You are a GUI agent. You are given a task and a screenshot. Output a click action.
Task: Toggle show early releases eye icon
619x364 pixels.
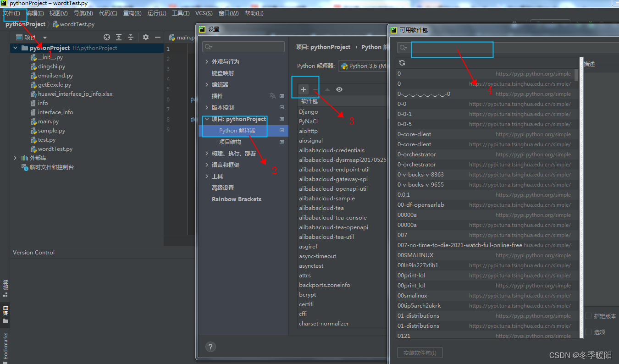pyautogui.click(x=339, y=89)
